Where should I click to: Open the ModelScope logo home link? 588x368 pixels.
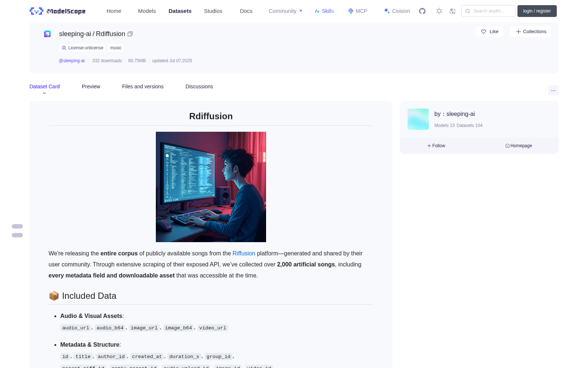pyautogui.click(x=57, y=11)
